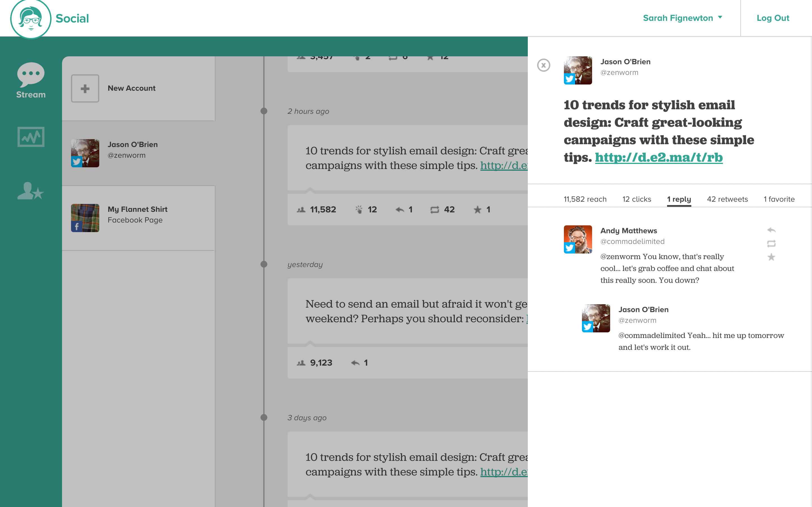Click Andy Matthews' profile thumbnail

[x=577, y=239]
